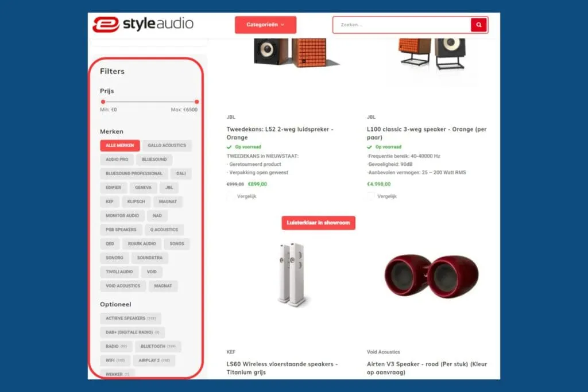This screenshot has height=392, width=588.
Task: Click the red search magnifier button
Action: [478, 25]
